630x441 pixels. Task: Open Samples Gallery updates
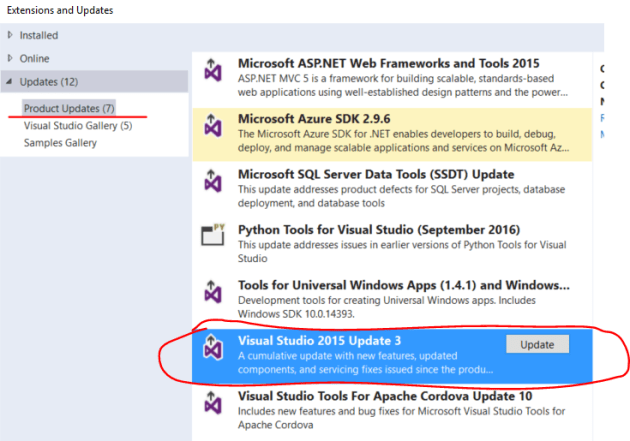point(60,143)
